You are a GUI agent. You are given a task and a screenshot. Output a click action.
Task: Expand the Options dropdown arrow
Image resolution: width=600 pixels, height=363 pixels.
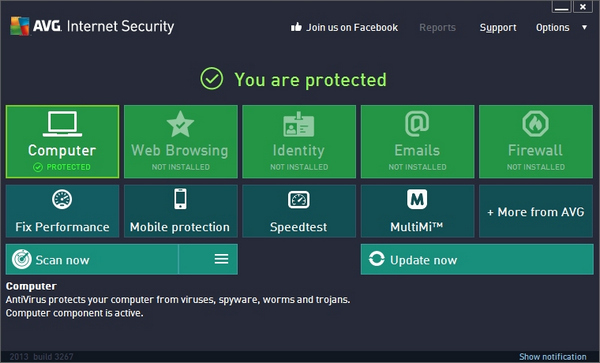[584, 27]
